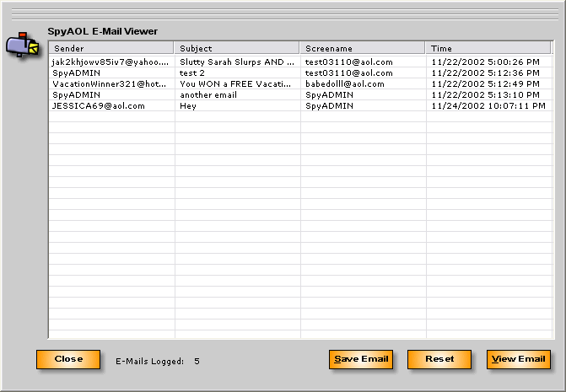Sort list by Sender column header
The height and width of the screenshot is (392, 566).
coord(111,49)
